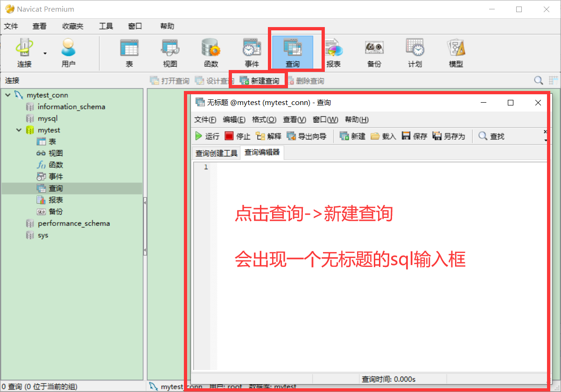
Task: Open the 窗口(W) menu in query window
Action: pos(325,119)
